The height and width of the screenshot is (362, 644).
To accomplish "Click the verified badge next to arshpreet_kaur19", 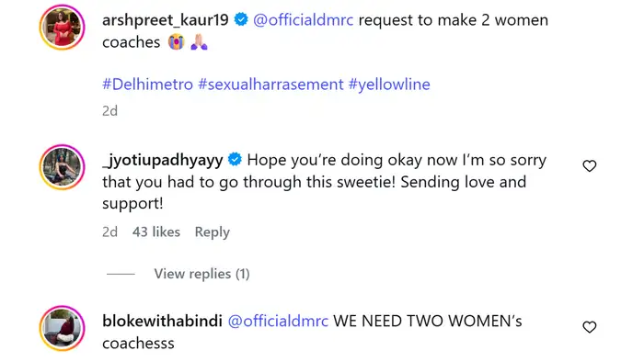I will coord(241,19).
